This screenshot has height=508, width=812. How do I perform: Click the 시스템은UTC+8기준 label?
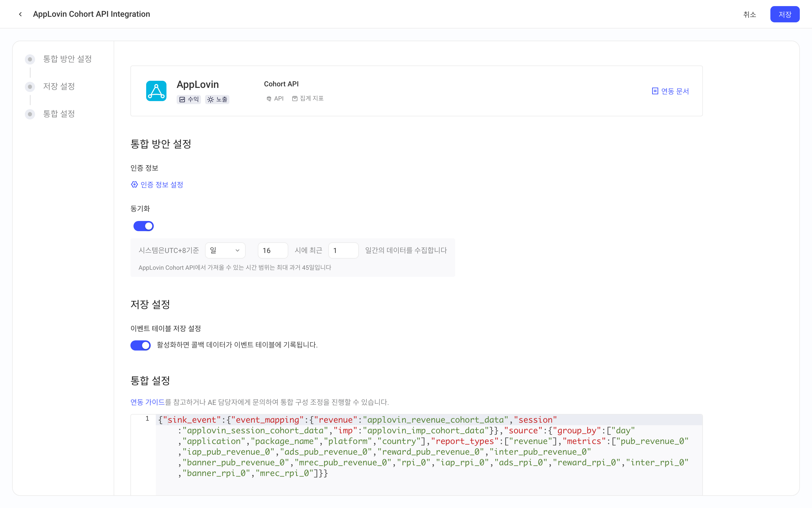coord(169,250)
